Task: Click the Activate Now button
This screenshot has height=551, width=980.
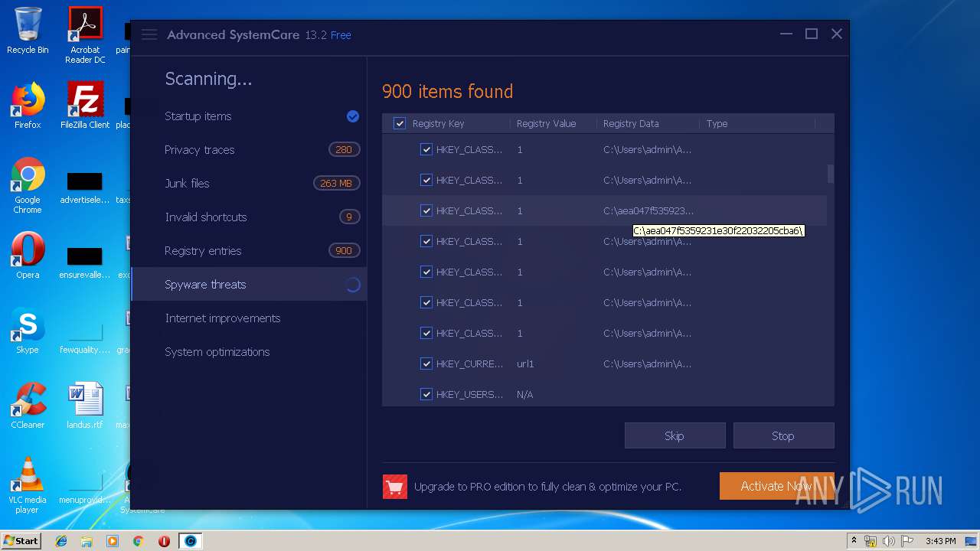Action: pos(776,486)
